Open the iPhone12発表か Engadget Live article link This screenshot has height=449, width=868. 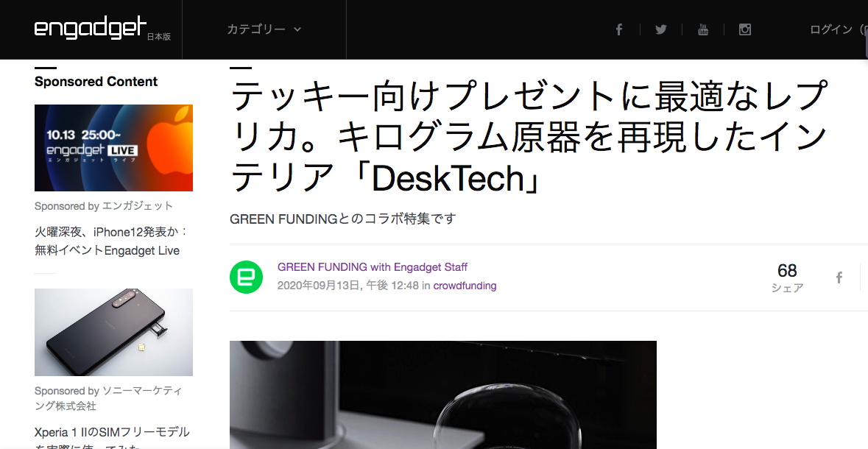click(x=111, y=241)
